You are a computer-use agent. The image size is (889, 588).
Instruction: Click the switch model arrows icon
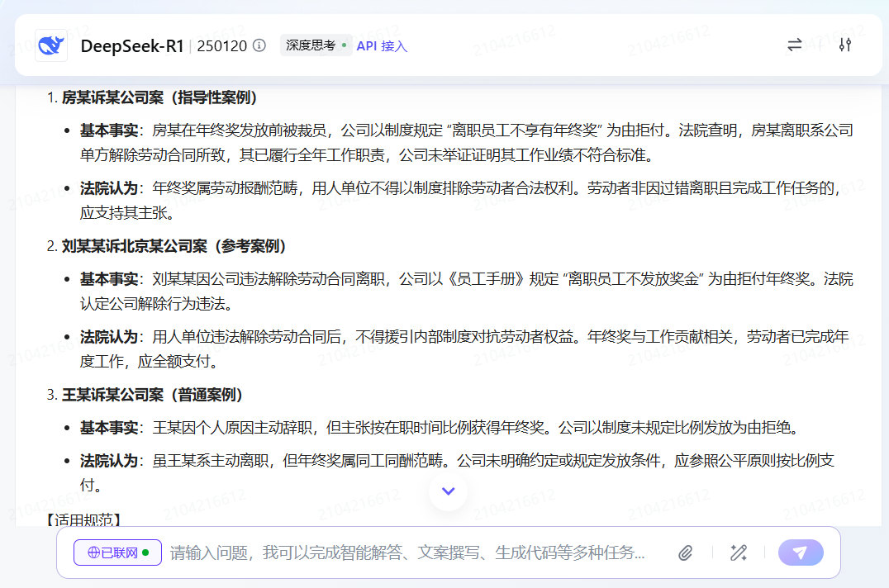point(794,45)
